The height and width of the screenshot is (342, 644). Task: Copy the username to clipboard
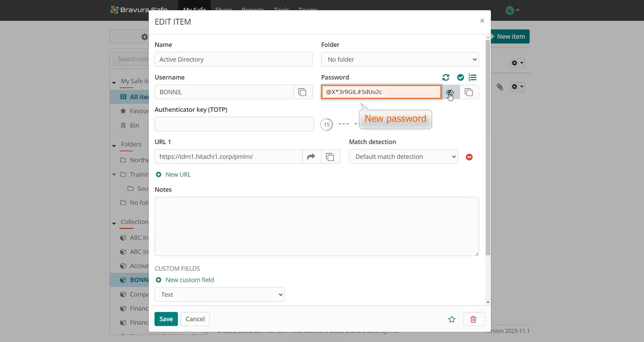coord(302,92)
